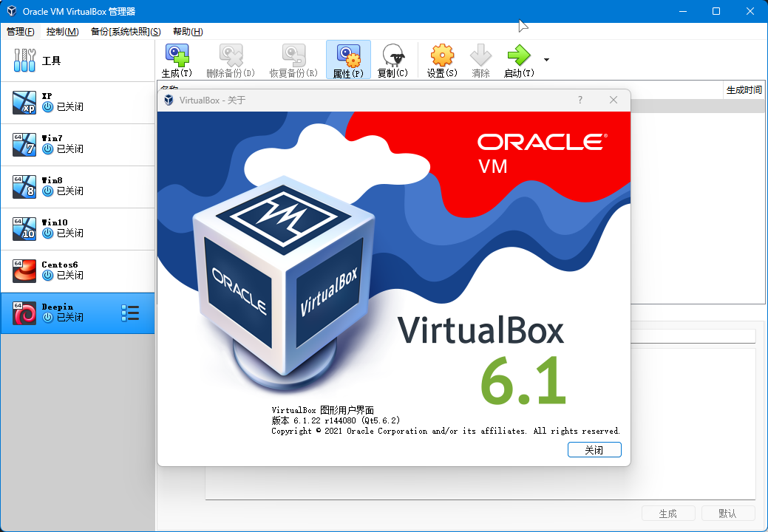
Task: Open the 帮助(H) menu
Action: click(x=188, y=31)
